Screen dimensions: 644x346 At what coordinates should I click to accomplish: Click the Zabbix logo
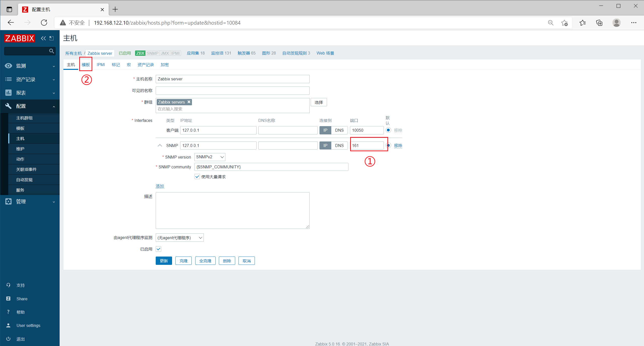click(x=20, y=38)
